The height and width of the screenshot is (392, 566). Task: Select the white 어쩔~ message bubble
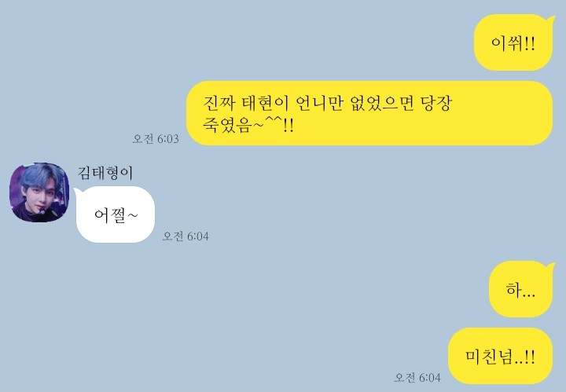116,214
